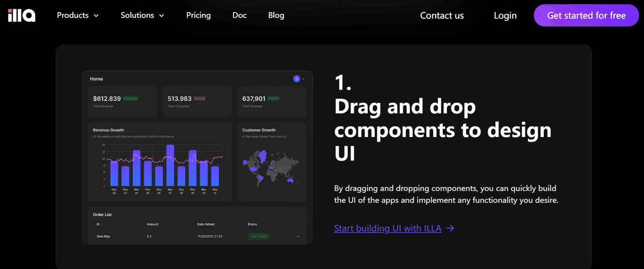
Task: Click the ILLA logo
Action: click(22, 16)
